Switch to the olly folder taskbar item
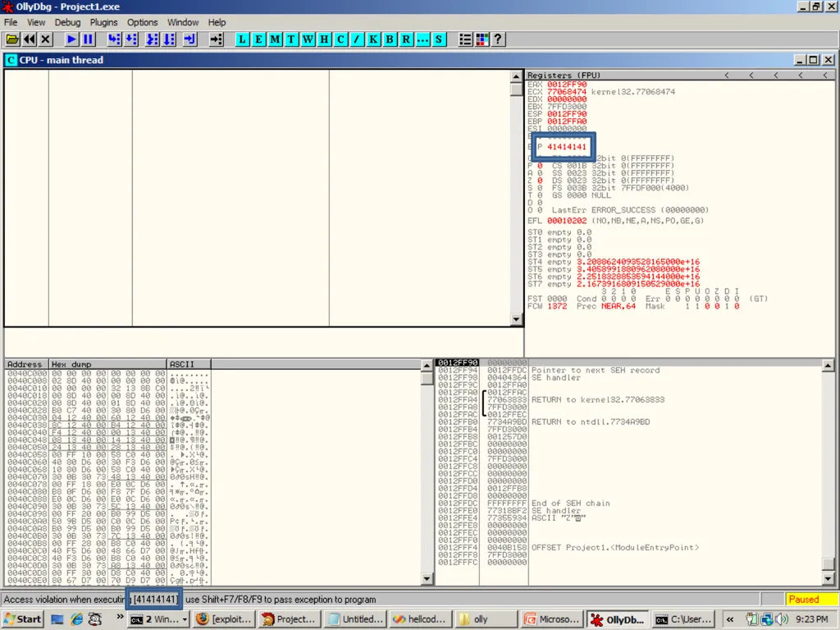 click(486, 619)
